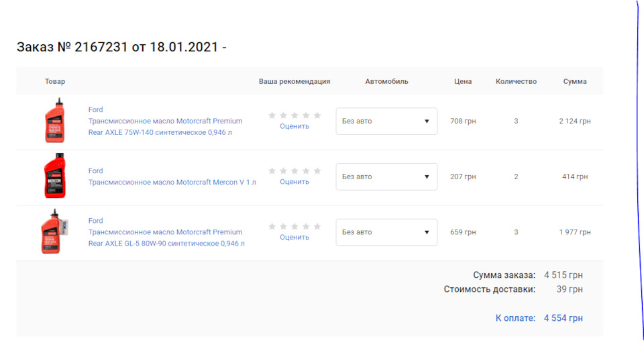The width and height of the screenshot is (644, 345).
Task: Select quantity 2 in the Mercon V row
Action: (517, 177)
